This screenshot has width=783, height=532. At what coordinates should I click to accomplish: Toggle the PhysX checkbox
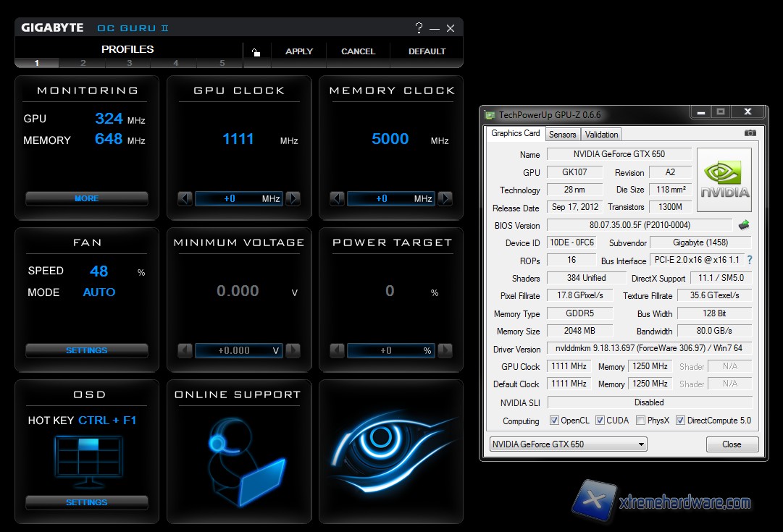640,421
